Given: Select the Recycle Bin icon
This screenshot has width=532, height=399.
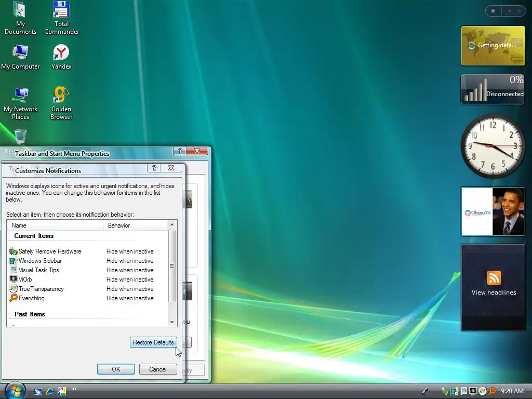Looking at the screenshot, I should (x=20, y=137).
